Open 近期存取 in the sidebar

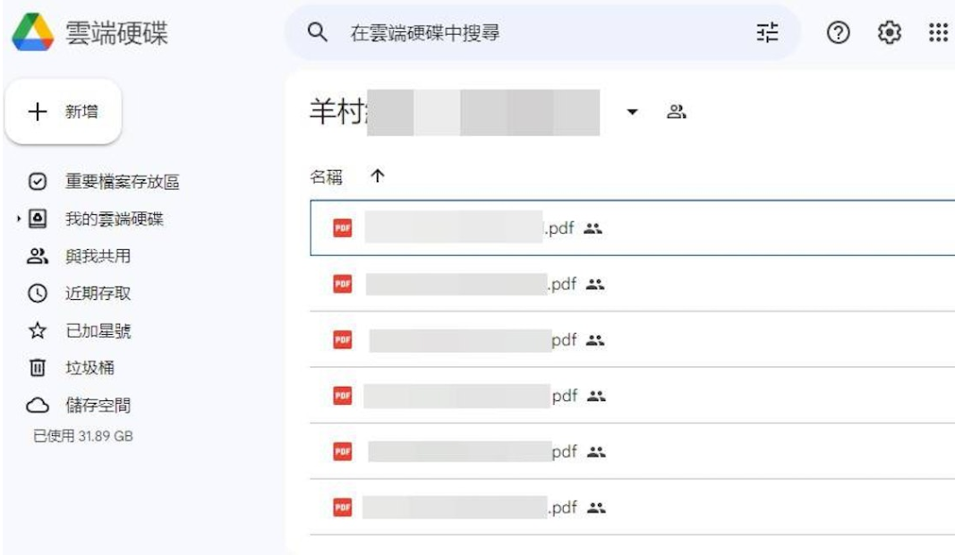tap(98, 294)
